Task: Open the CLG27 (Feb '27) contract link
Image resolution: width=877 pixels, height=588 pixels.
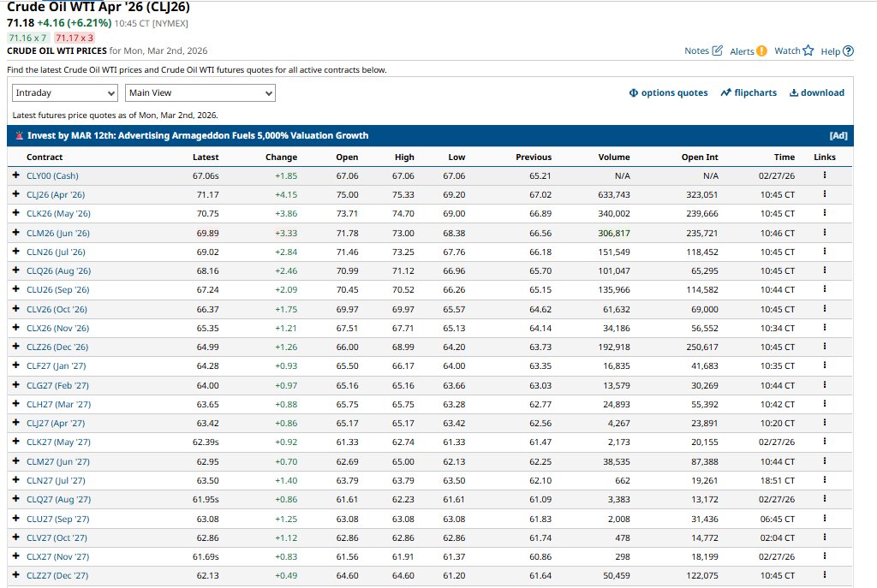Action: pos(57,386)
